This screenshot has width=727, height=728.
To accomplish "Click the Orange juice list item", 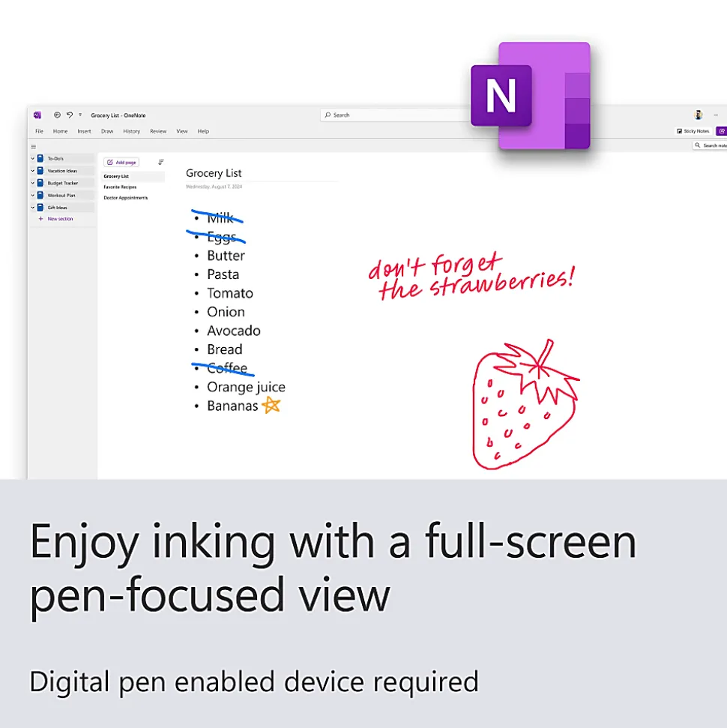I will click(246, 387).
